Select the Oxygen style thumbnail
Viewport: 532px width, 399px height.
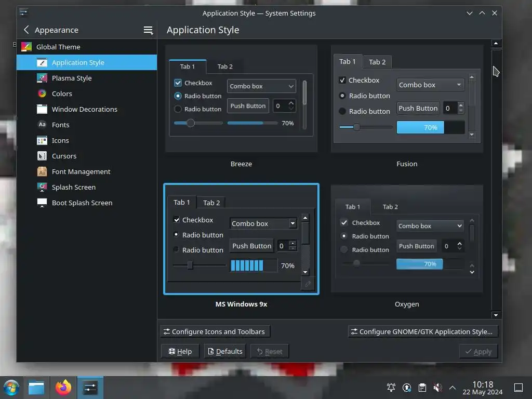[x=407, y=238]
